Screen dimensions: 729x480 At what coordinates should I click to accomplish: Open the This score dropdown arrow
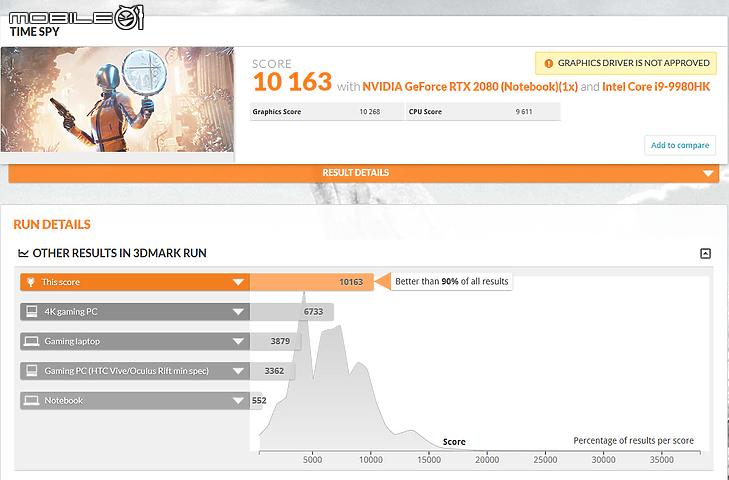tap(238, 282)
